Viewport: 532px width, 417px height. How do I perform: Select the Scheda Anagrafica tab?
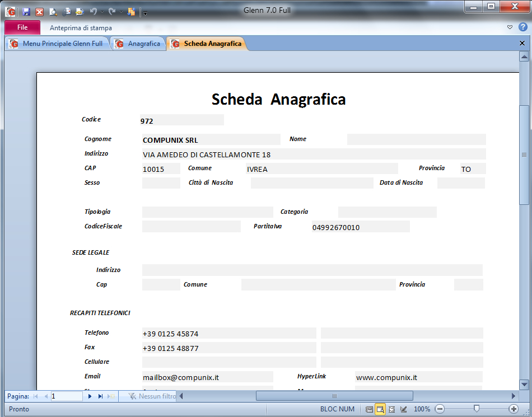(x=208, y=44)
